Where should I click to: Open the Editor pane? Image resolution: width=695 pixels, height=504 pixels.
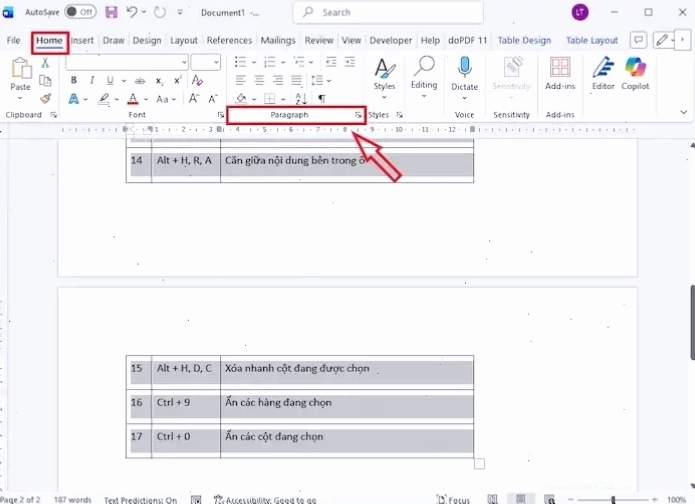coord(603,74)
